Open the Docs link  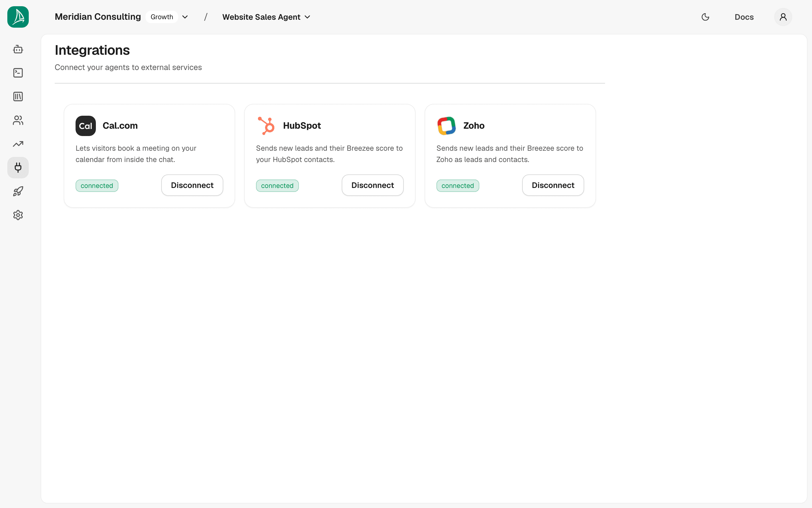coord(744,17)
